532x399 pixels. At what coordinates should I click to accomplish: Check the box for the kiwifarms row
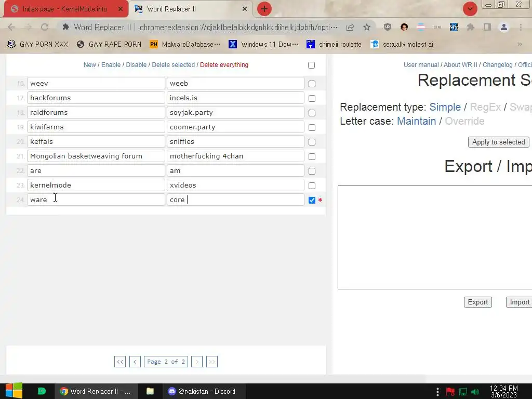pyautogui.click(x=312, y=128)
